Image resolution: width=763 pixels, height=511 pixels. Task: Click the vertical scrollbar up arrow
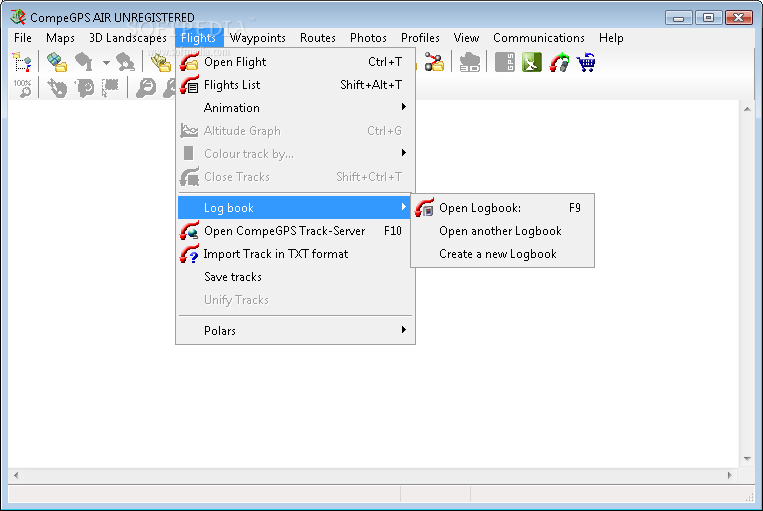tap(747, 109)
